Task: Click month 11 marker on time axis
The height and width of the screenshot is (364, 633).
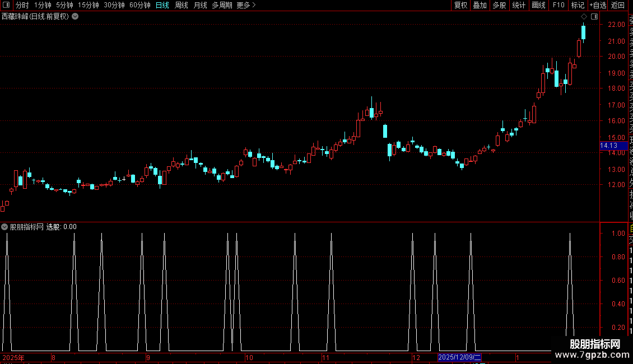Action: tap(325, 357)
